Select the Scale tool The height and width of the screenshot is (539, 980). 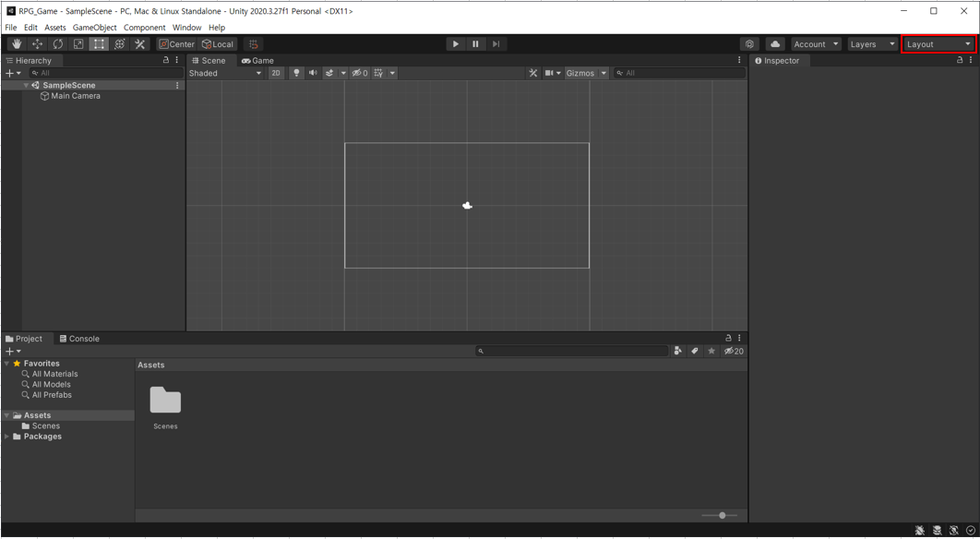[x=78, y=44]
